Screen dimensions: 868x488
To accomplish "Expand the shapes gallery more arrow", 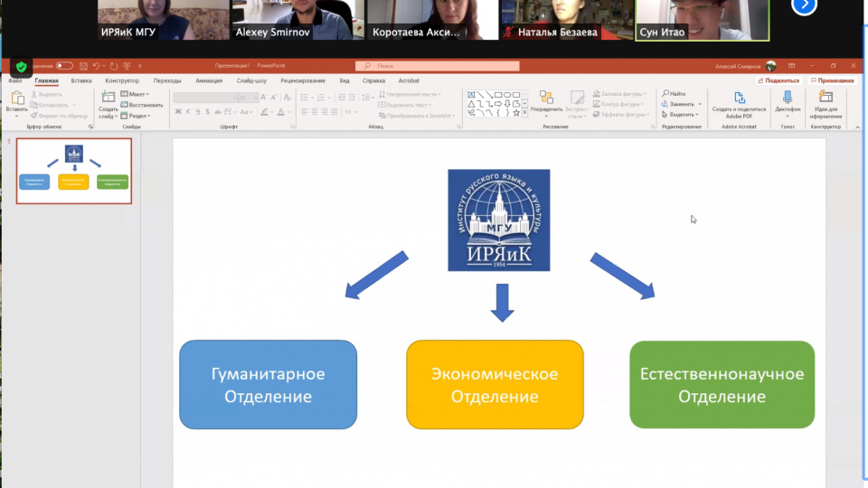I will click(x=524, y=112).
